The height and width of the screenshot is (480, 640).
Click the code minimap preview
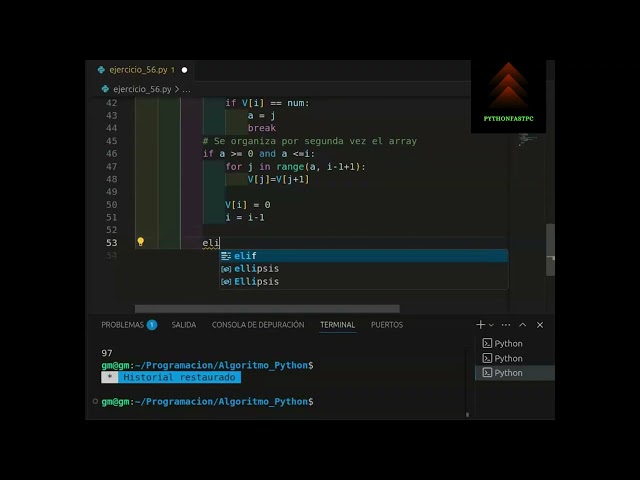pyautogui.click(x=527, y=139)
